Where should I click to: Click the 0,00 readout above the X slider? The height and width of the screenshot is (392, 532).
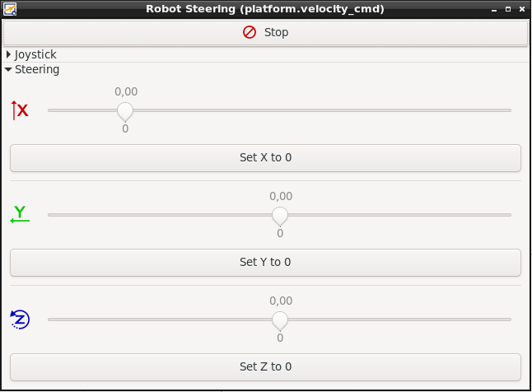click(126, 91)
